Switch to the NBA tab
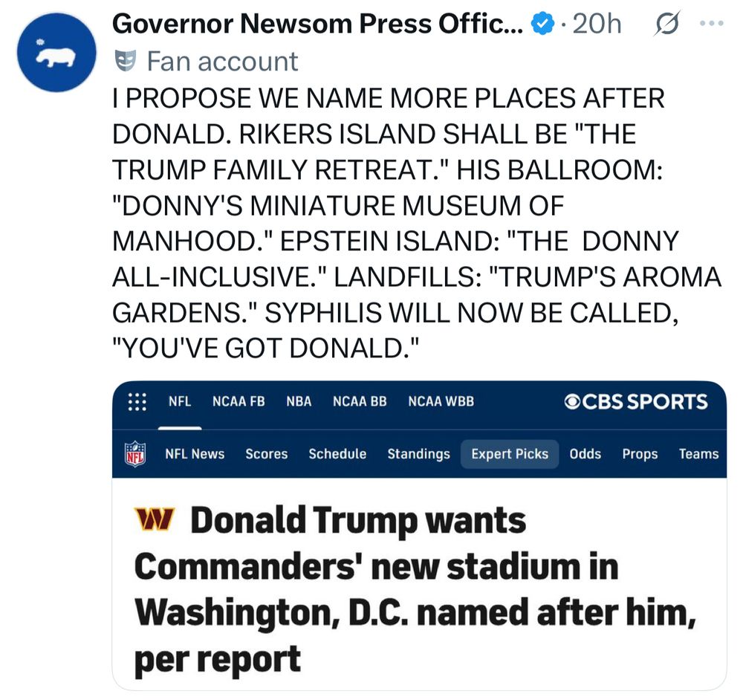The width and height of the screenshot is (743, 700). point(299,401)
